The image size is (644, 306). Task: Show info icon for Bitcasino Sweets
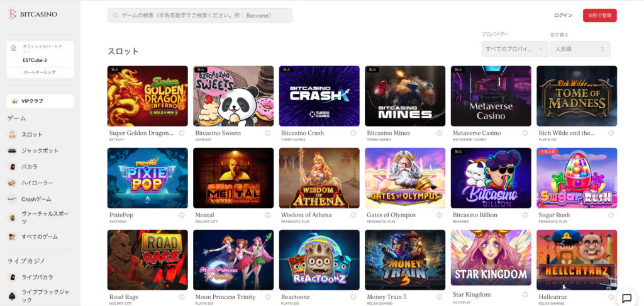click(x=267, y=133)
